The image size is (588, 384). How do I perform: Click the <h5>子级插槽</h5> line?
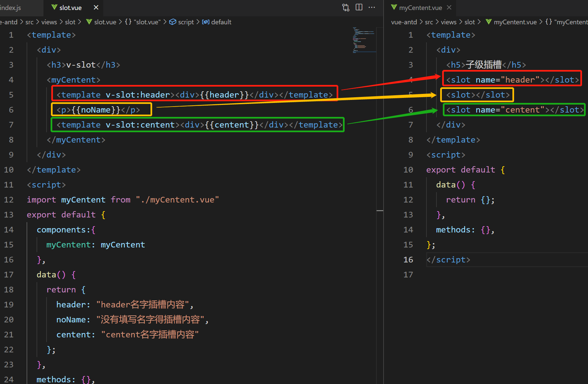(x=486, y=65)
